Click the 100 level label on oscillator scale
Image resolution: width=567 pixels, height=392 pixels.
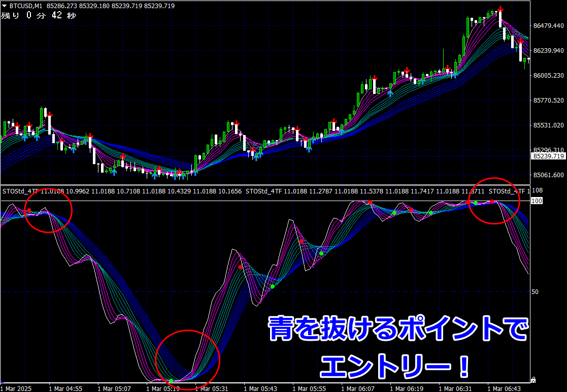pos(536,201)
